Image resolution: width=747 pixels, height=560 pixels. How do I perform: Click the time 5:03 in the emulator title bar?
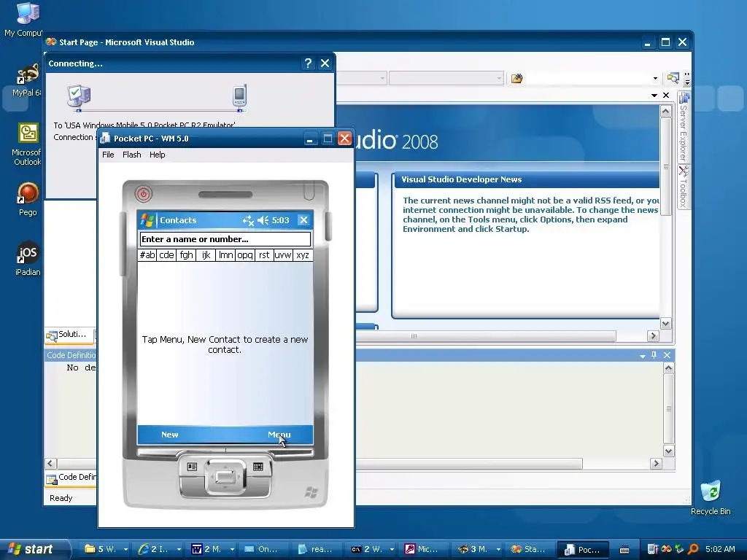pos(281,220)
